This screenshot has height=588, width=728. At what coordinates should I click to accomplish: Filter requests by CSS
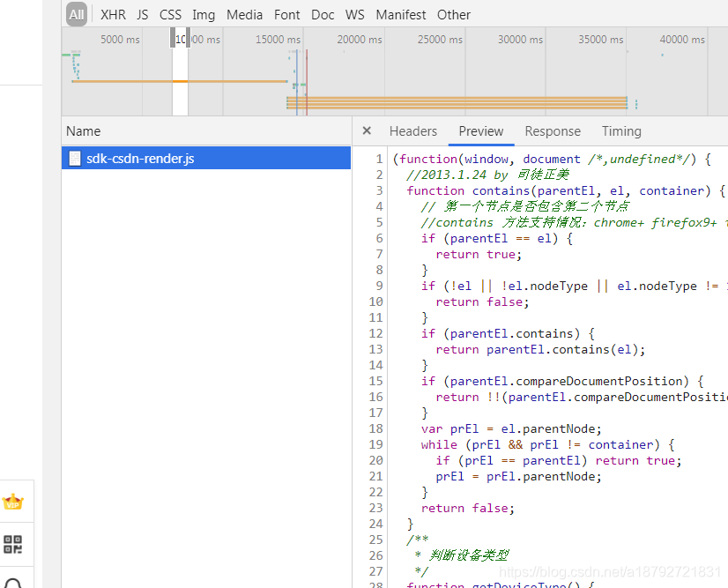pyautogui.click(x=170, y=15)
